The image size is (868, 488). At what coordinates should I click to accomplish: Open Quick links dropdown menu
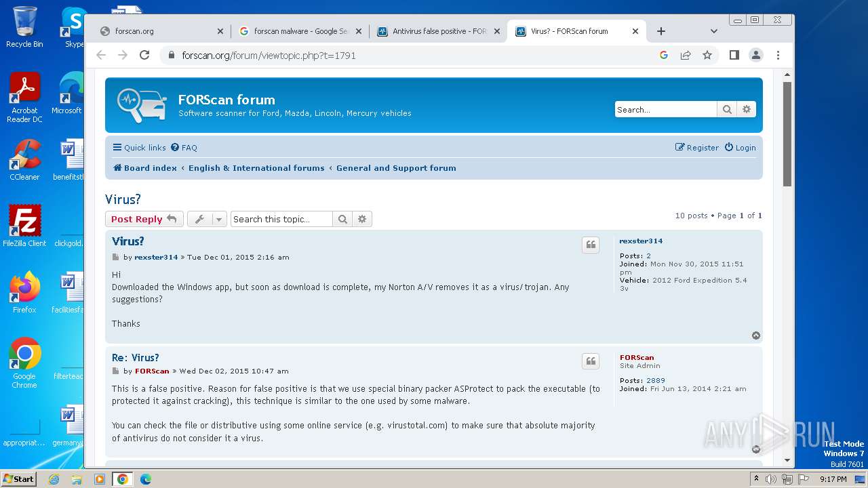pyautogui.click(x=139, y=148)
